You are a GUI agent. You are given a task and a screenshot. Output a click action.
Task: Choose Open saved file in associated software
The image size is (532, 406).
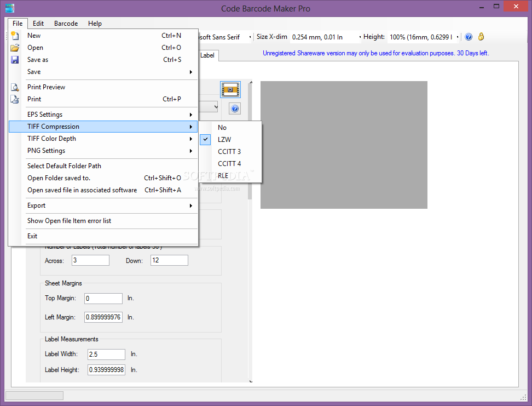(x=103, y=190)
